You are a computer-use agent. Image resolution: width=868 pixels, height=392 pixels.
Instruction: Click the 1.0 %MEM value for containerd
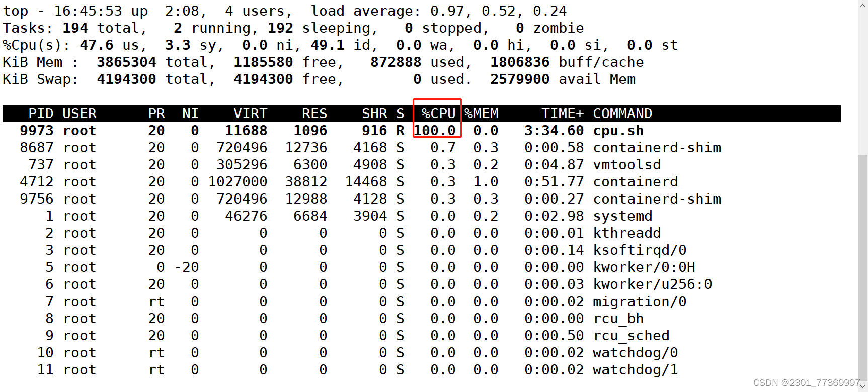pyautogui.click(x=486, y=182)
